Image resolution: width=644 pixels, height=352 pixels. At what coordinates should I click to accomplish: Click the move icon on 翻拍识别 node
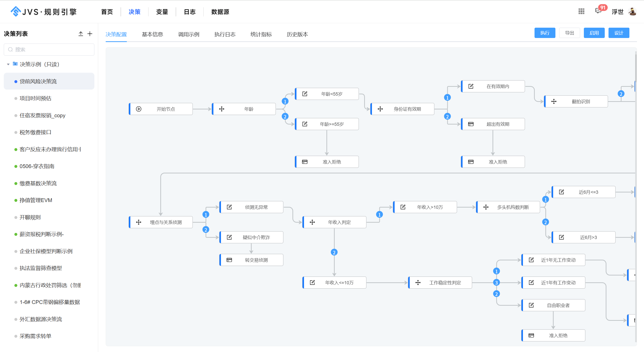click(x=554, y=101)
